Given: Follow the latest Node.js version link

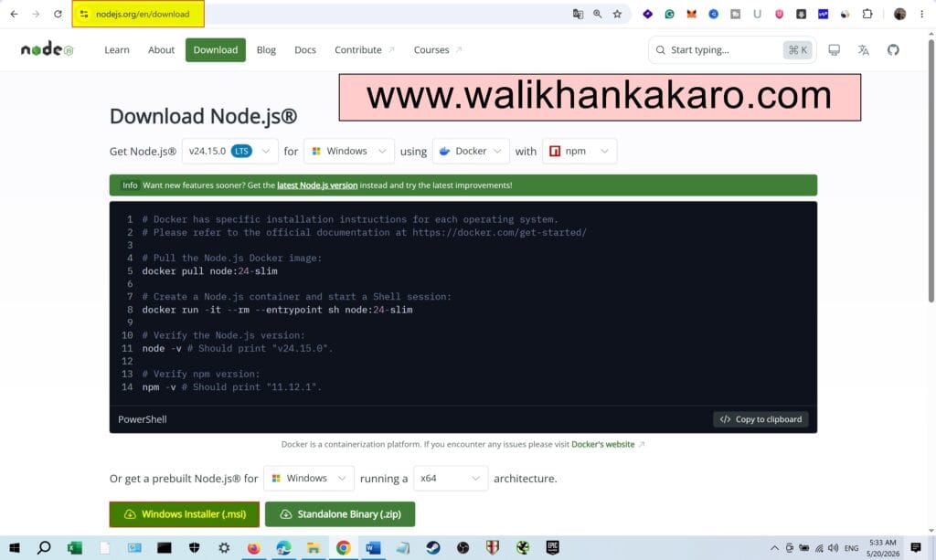Looking at the screenshot, I should point(317,185).
